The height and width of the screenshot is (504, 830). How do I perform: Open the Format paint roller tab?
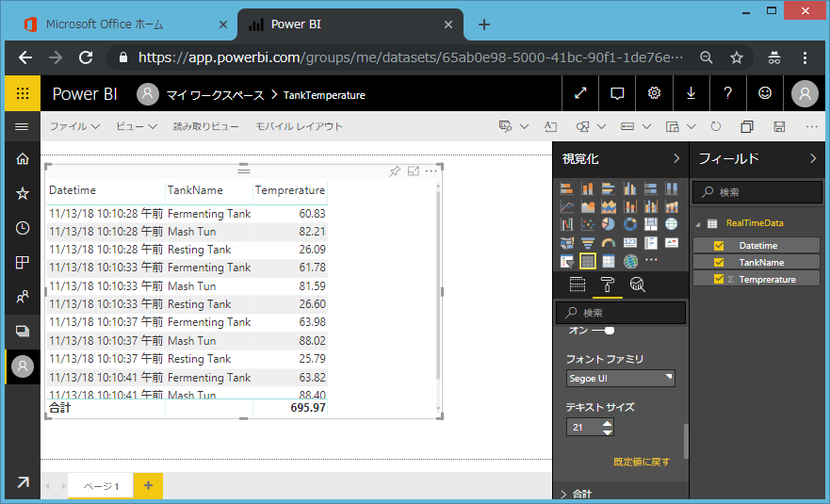click(x=607, y=285)
